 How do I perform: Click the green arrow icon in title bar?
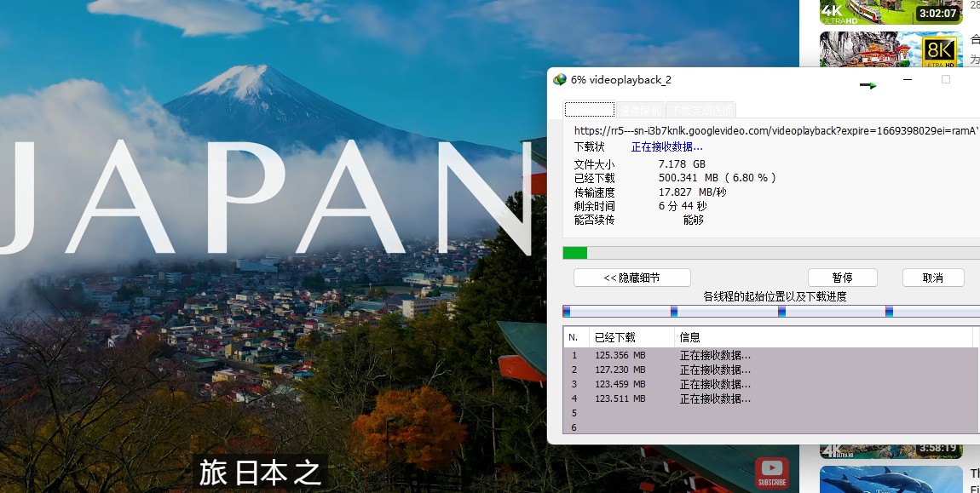coord(868,85)
